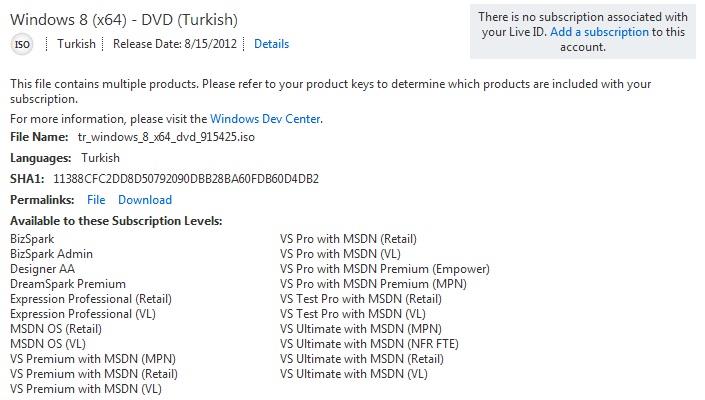
Task: Click the Available to these Subscription Levels heading
Action: point(116,220)
